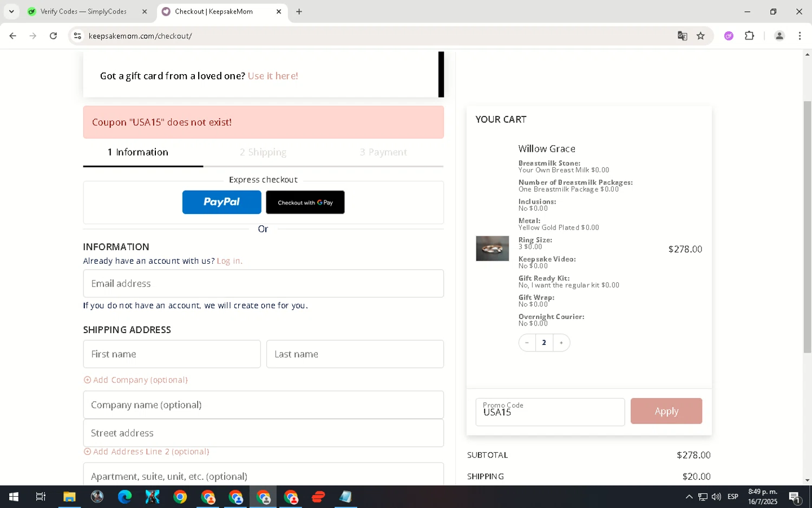
Task: Open the ESP language indicator
Action: point(733,497)
